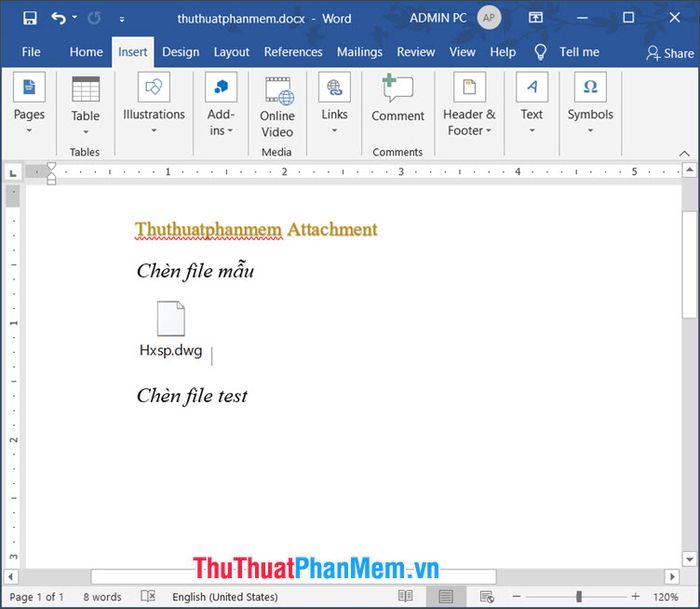Switch to Web Layout view
Image resolution: width=700 pixels, height=609 pixels.
pyautogui.click(x=487, y=596)
